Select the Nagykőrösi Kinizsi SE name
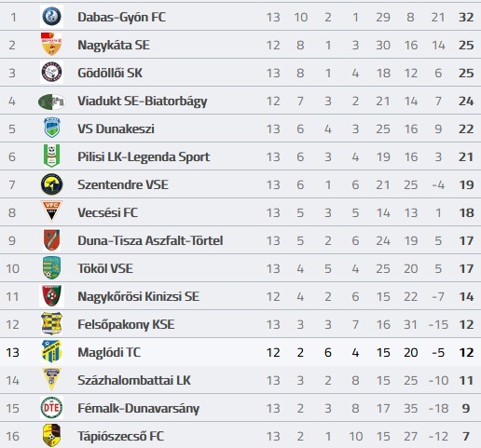481x448 pixels. coord(138,296)
